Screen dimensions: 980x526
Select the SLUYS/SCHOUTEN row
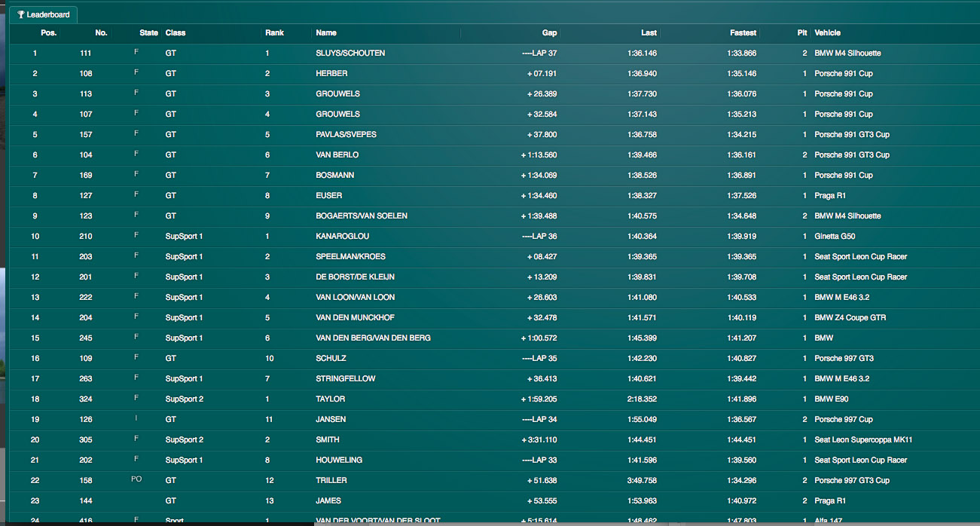pos(350,54)
